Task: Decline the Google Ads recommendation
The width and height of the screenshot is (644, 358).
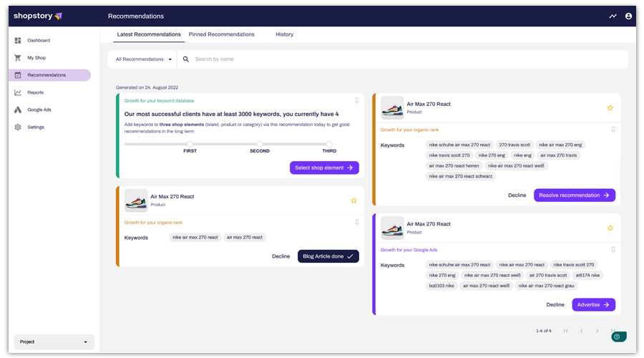Action: tap(555, 304)
